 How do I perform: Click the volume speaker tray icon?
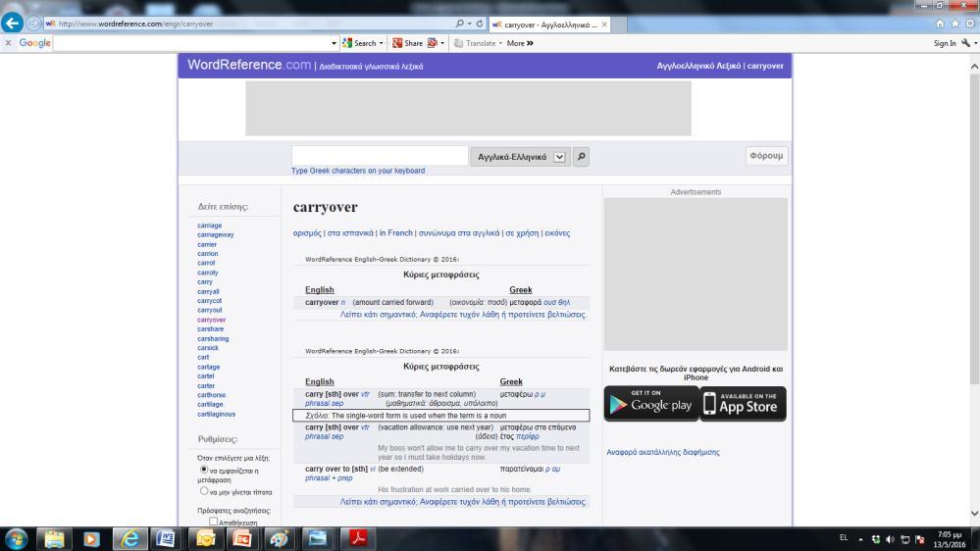(x=890, y=539)
